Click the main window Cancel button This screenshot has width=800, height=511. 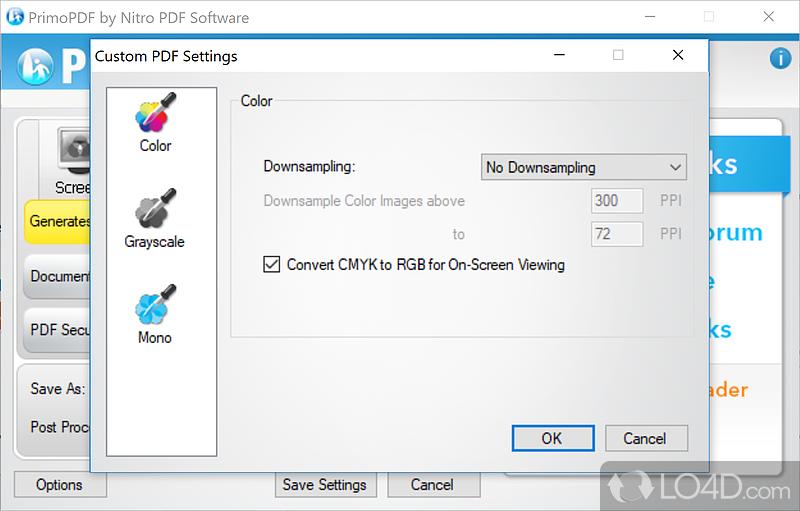coord(433,484)
